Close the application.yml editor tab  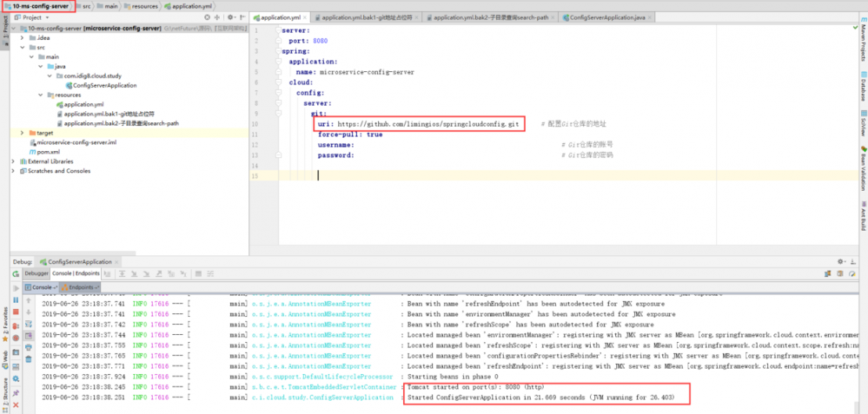[x=305, y=17]
